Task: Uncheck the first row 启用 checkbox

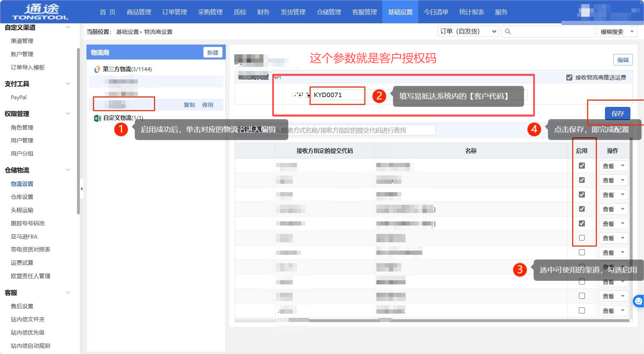Action: point(582,166)
